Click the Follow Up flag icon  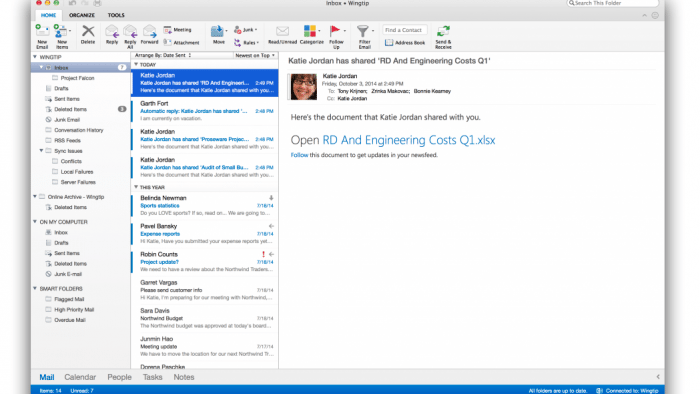335,31
